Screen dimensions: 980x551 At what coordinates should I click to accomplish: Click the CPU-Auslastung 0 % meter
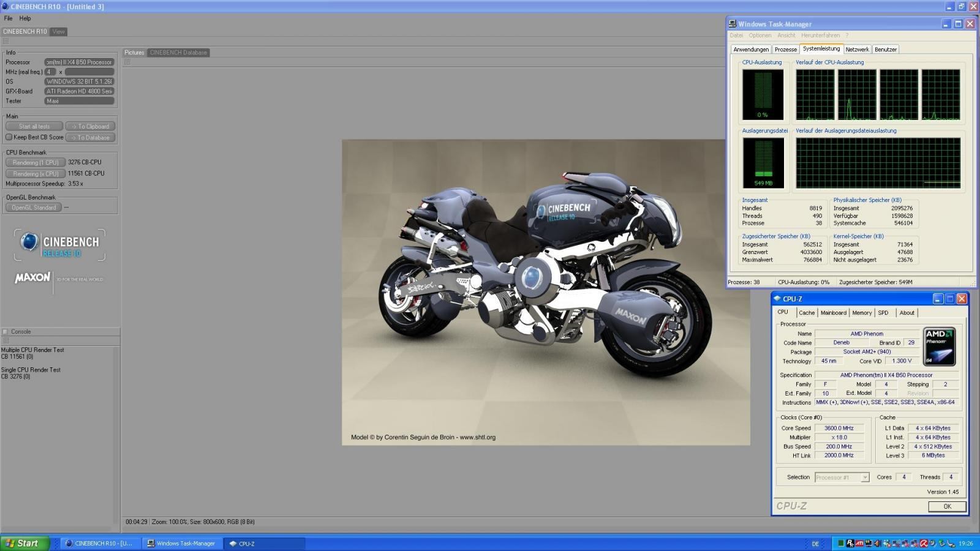(763, 94)
